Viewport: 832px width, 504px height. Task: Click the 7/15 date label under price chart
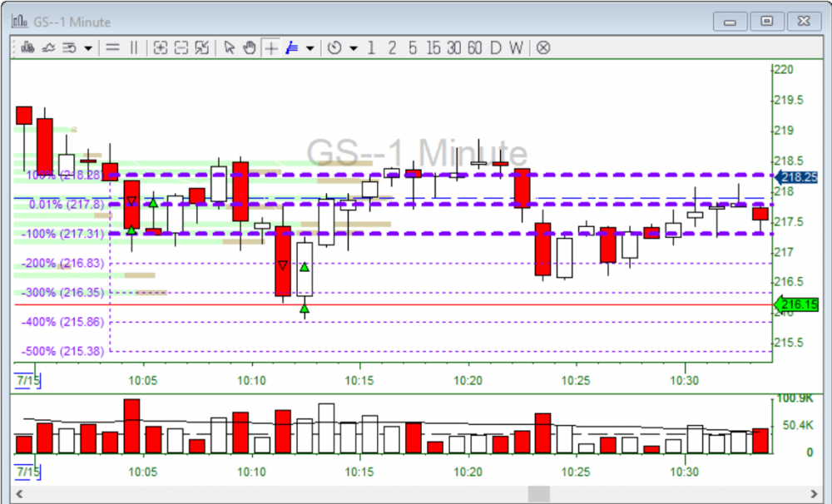click(x=29, y=380)
